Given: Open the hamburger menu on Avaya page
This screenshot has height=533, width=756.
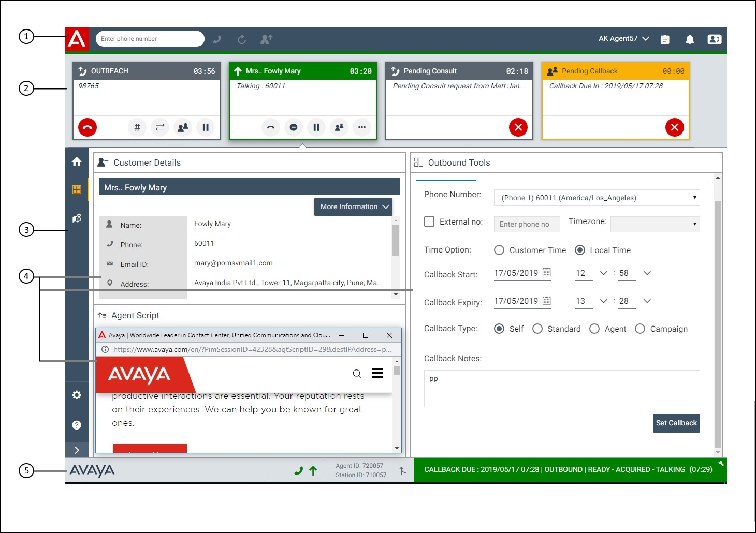Looking at the screenshot, I should 377,373.
